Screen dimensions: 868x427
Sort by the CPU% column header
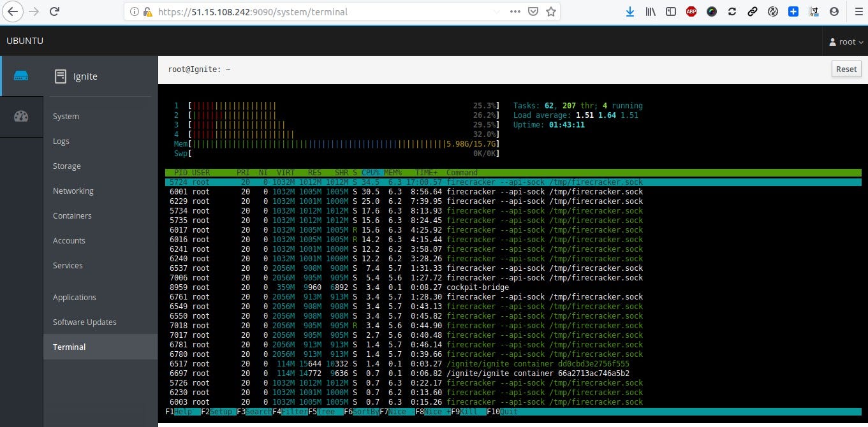pyautogui.click(x=371, y=173)
